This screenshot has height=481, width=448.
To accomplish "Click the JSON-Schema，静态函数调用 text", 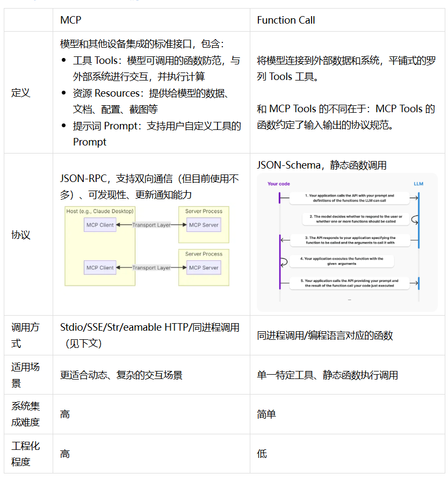I will (322, 165).
